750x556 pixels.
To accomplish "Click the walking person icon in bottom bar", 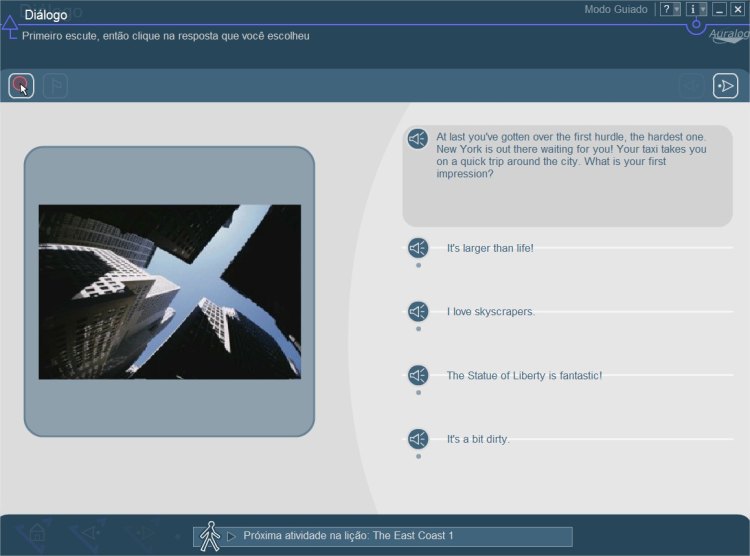I will click(x=209, y=536).
